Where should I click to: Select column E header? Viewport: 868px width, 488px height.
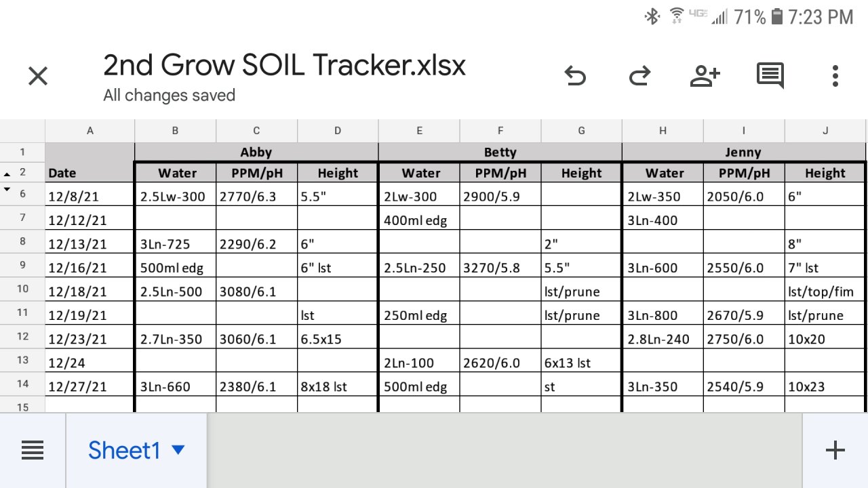[419, 131]
